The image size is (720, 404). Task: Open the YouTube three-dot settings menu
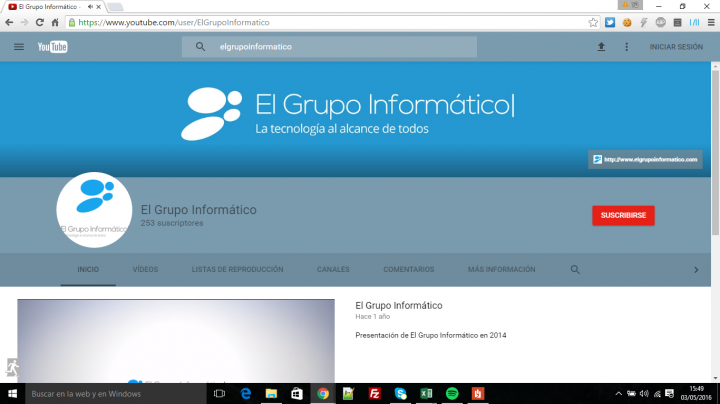coord(626,47)
